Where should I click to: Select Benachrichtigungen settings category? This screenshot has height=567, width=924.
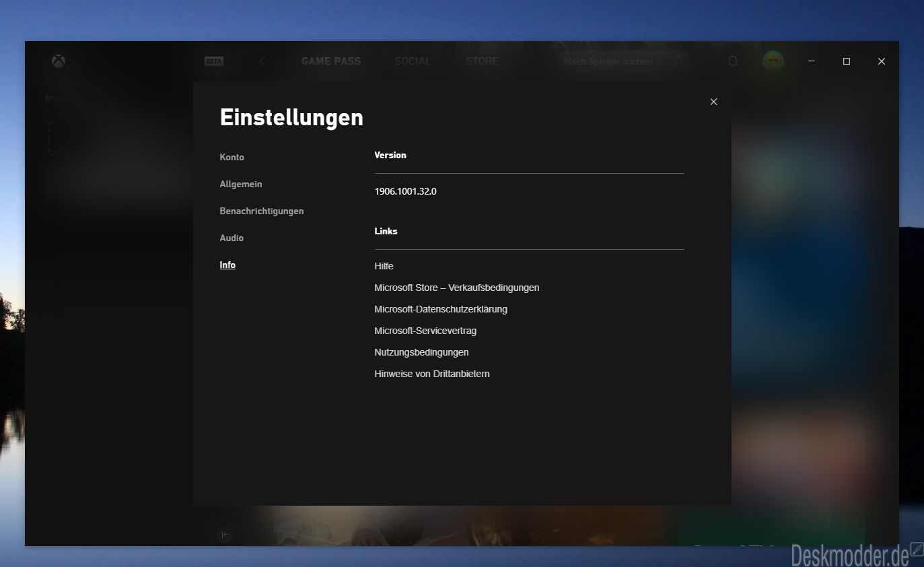[x=262, y=211]
